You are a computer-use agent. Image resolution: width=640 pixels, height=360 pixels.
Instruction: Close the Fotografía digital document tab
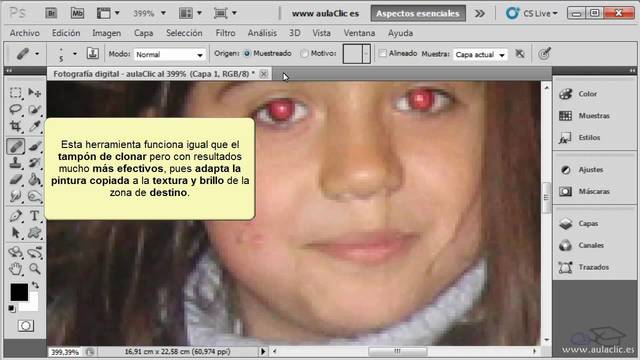pyautogui.click(x=264, y=74)
